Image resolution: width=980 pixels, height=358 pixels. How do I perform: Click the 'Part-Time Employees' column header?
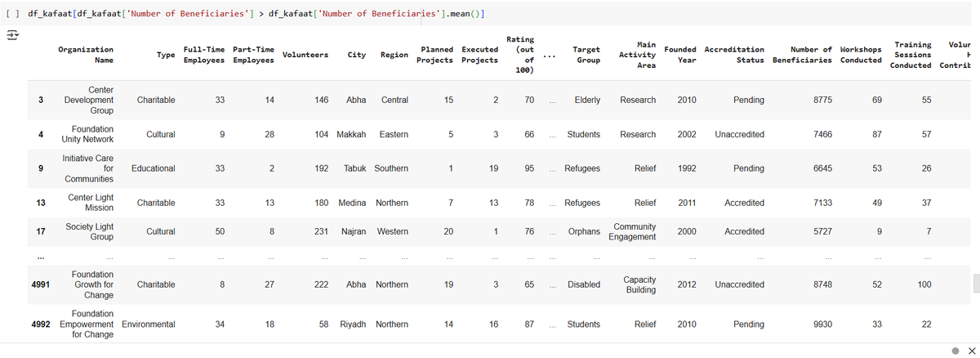pos(253,55)
